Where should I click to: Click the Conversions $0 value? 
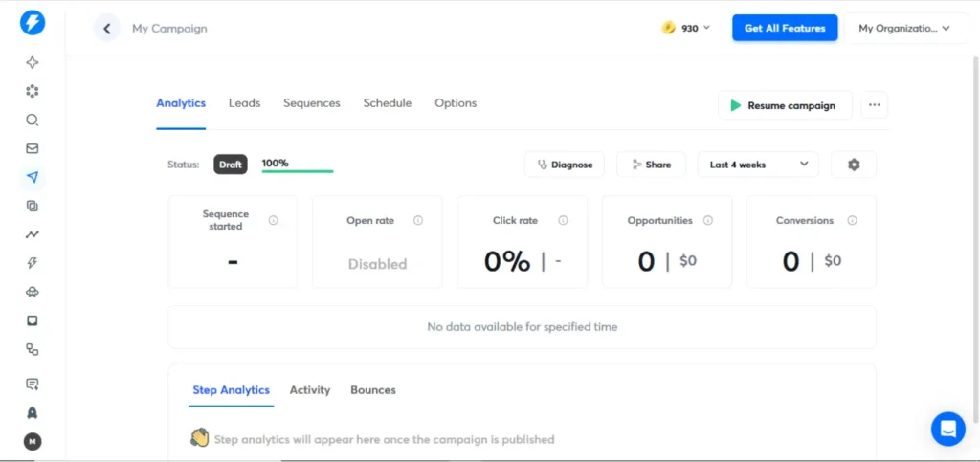[833, 261]
